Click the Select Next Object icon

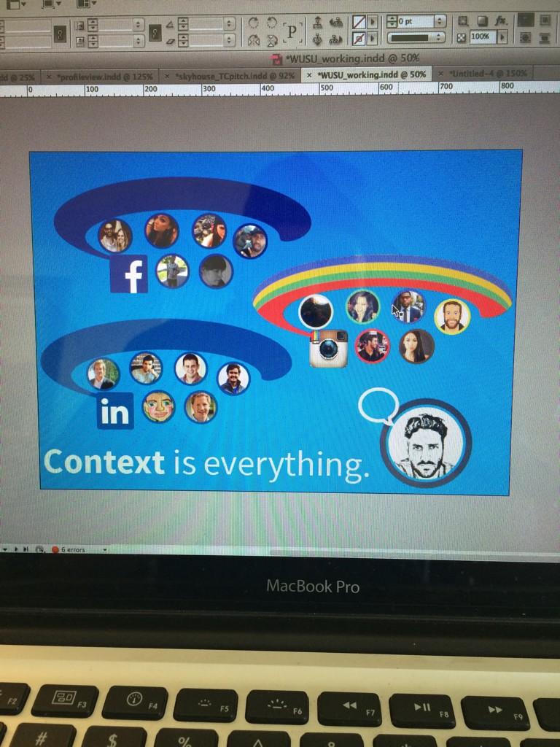click(336, 39)
